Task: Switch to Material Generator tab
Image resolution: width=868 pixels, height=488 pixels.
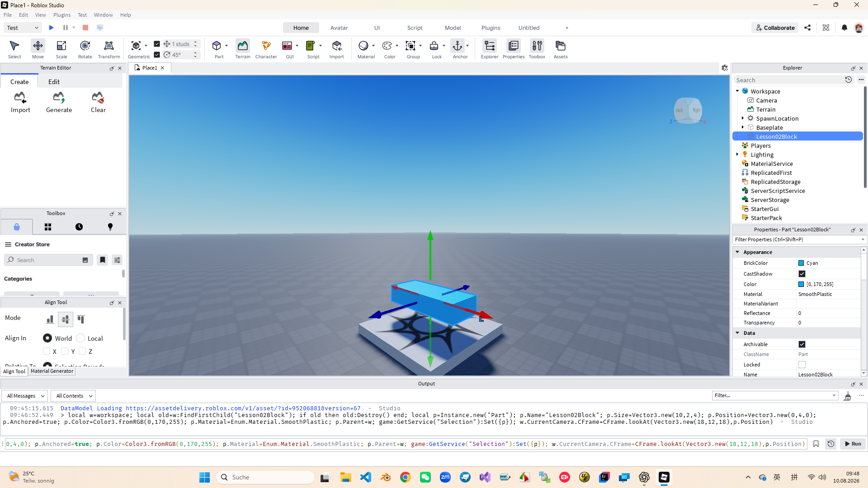Action: [x=52, y=371]
